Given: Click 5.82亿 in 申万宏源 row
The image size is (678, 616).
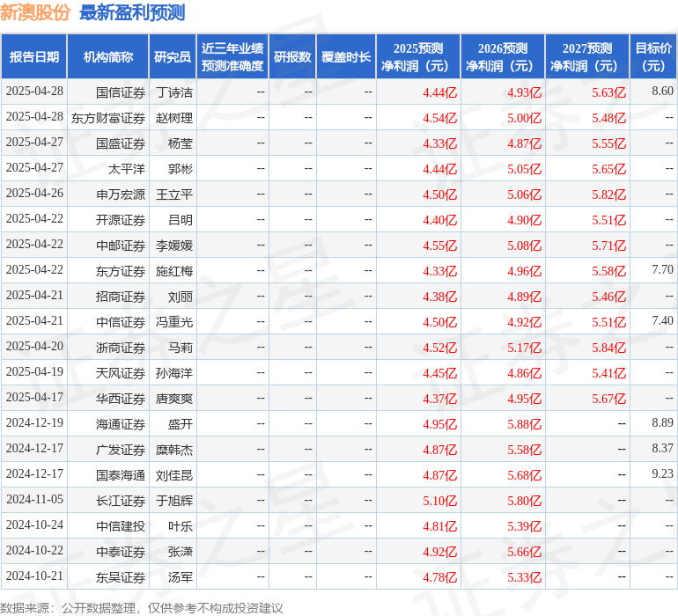Looking at the screenshot, I should pyautogui.click(x=608, y=194).
